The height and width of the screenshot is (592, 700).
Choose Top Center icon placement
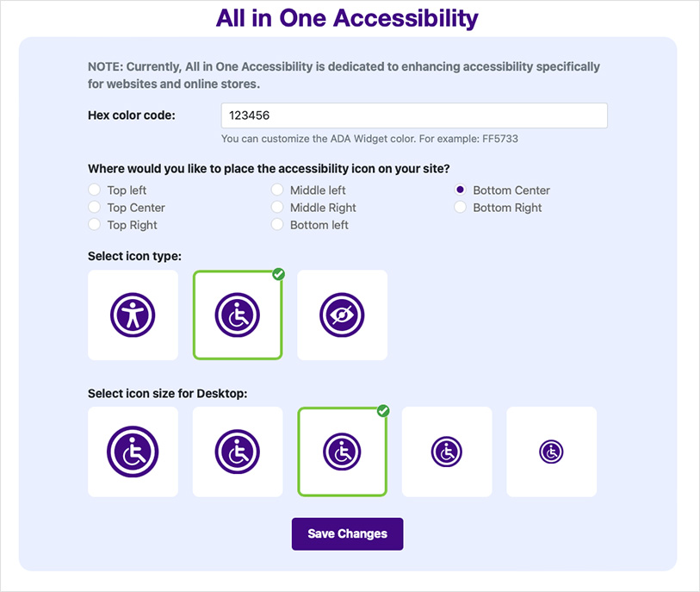pyautogui.click(x=95, y=208)
